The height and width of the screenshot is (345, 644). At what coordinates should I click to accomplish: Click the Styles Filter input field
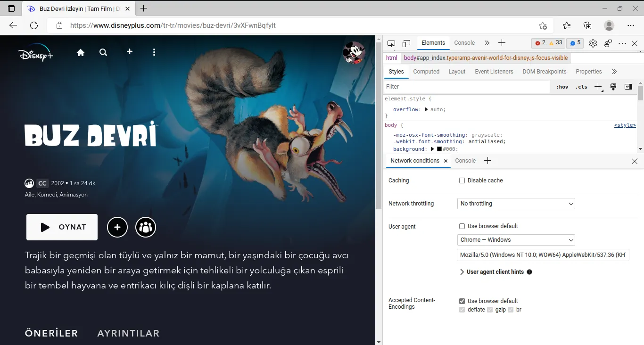[x=467, y=87]
